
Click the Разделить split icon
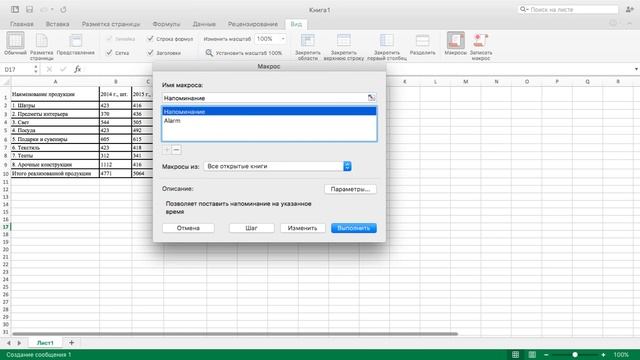pyautogui.click(x=422, y=40)
